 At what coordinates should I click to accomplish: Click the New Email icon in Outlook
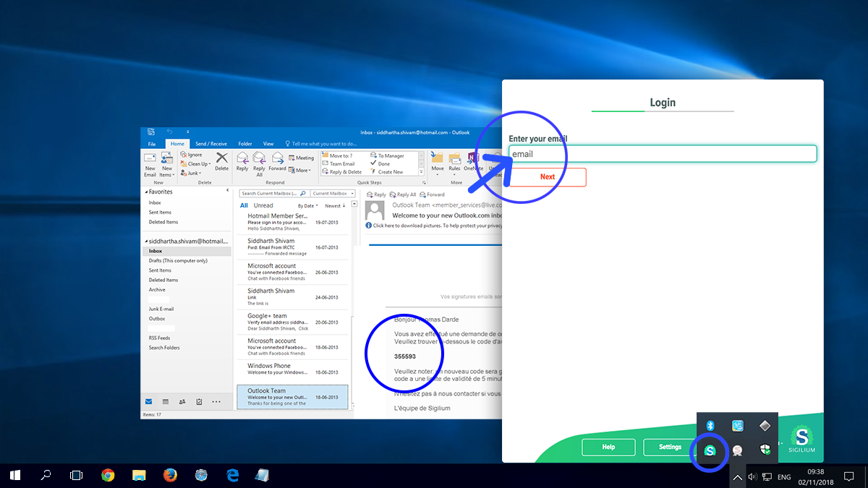click(150, 164)
